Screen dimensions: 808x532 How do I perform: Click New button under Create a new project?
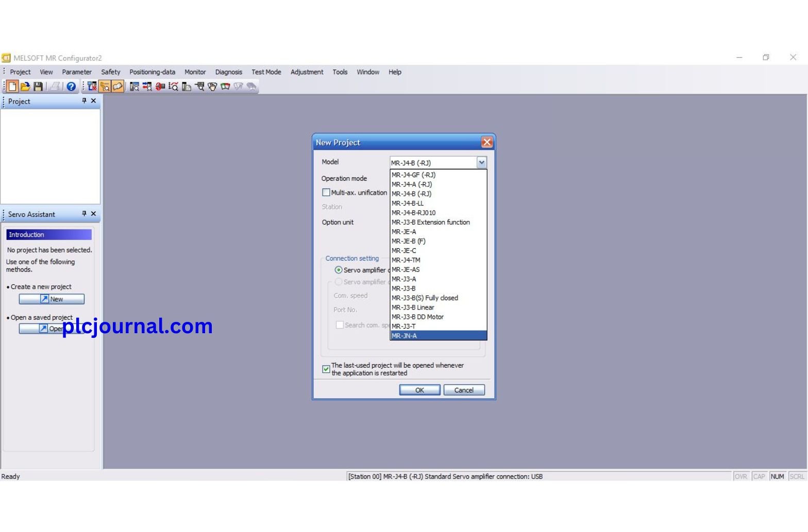coord(52,299)
